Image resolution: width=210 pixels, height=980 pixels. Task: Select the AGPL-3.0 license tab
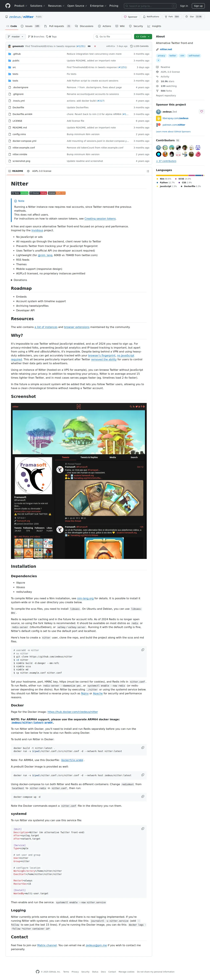(x=39, y=171)
